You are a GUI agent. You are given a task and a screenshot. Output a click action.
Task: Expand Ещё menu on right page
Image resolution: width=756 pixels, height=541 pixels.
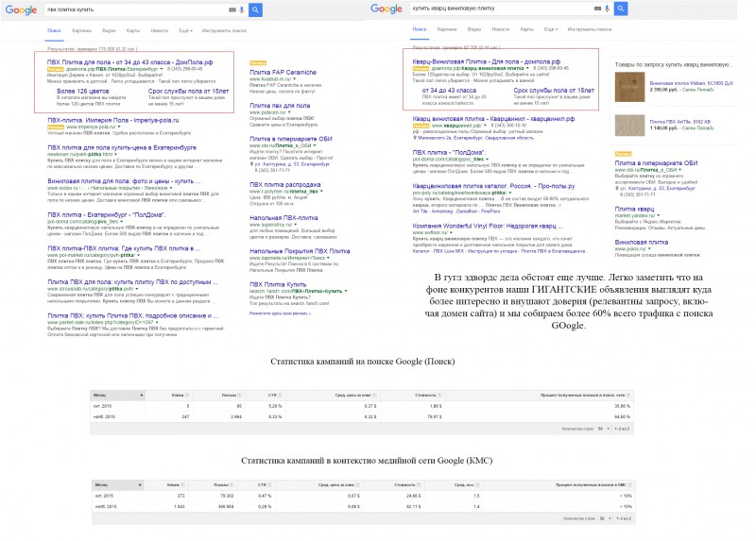pyautogui.click(x=551, y=29)
